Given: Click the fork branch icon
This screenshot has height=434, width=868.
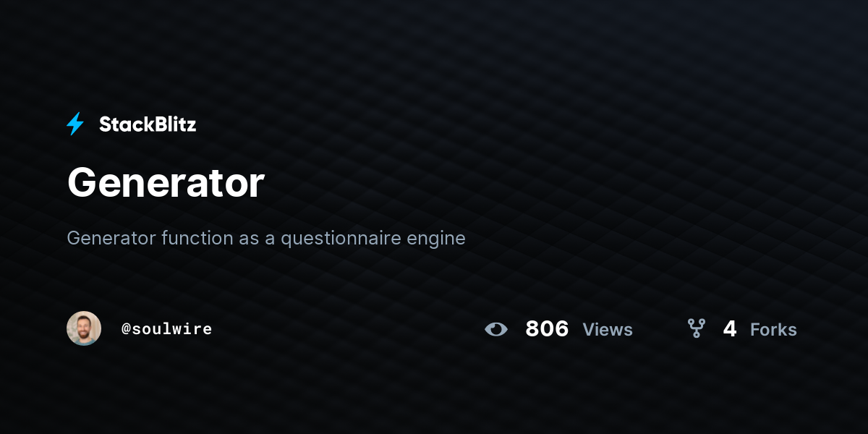Looking at the screenshot, I should coord(696,328).
